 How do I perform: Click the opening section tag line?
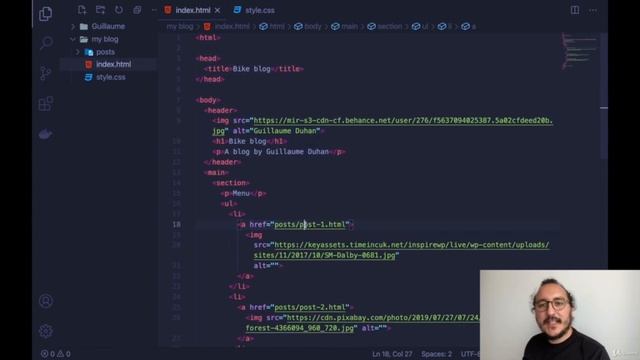point(231,183)
